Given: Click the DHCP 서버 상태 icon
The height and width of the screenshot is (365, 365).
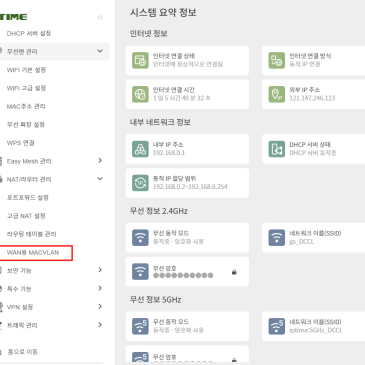Looking at the screenshot, I should (x=277, y=149).
